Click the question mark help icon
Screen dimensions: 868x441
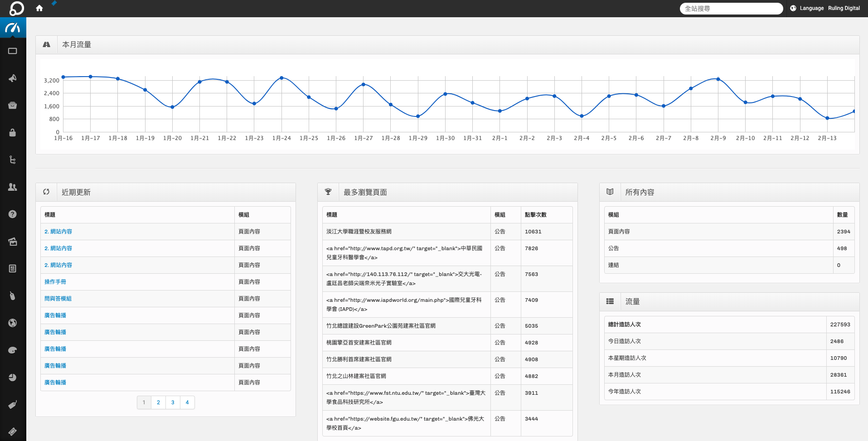coord(13,214)
